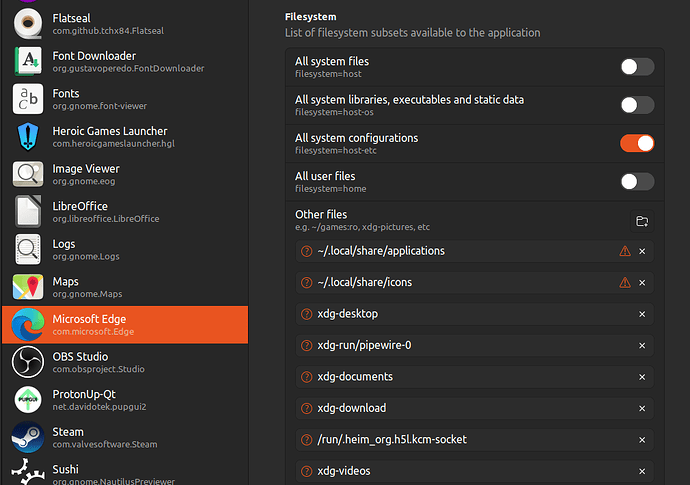Screen dimensions: 690x485
Task: Click help icon beside /run/.heim_org.h5l.kcm-socket
Action: (306, 440)
